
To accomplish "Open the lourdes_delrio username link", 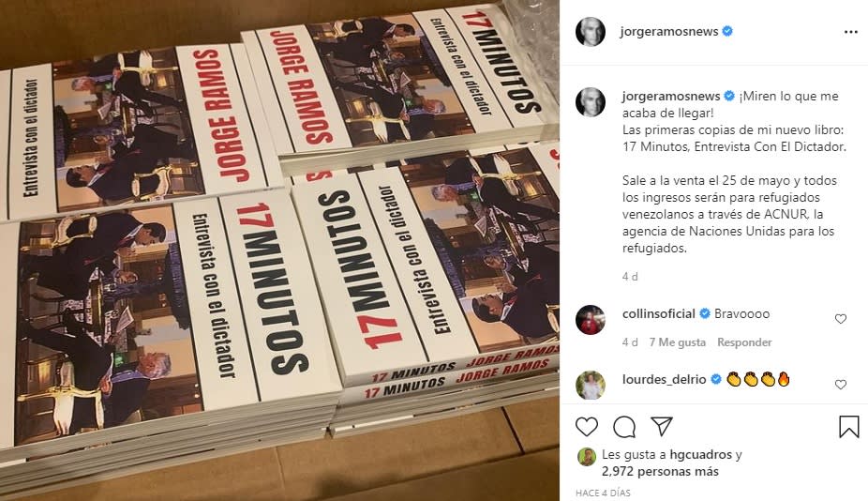I will 664,379.
